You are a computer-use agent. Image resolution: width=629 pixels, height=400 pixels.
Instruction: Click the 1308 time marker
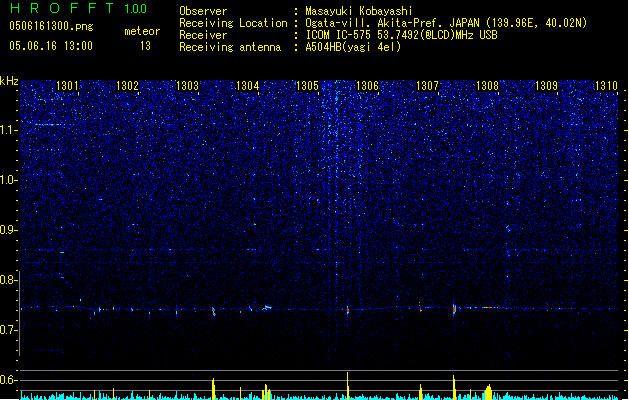click(487, 86)
